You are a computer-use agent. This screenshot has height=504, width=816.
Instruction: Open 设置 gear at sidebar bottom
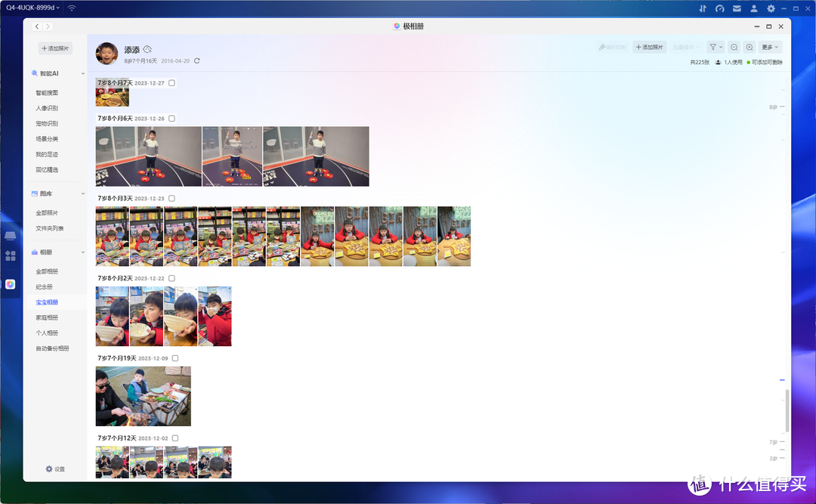tap(55, 469)
